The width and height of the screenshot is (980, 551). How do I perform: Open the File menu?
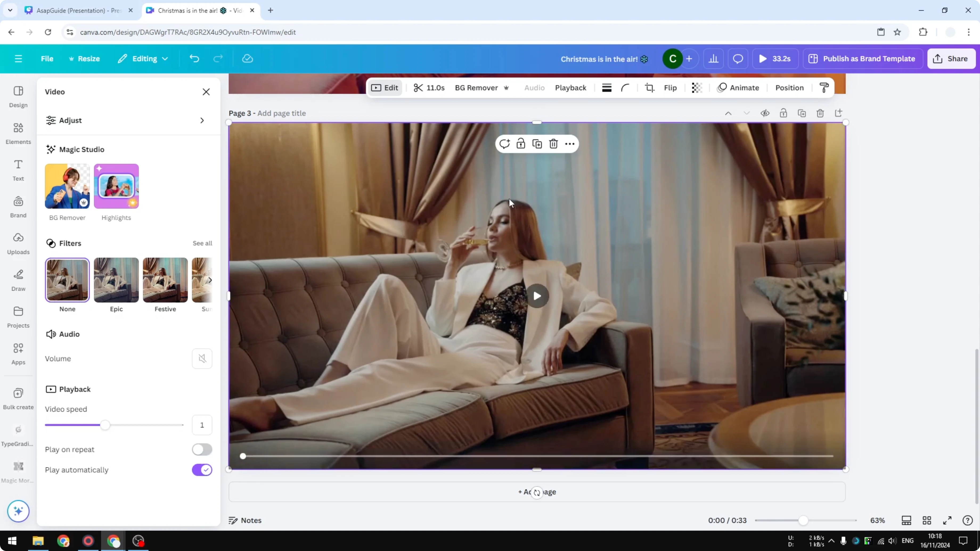pyautogui.click(x=47, y=59)
